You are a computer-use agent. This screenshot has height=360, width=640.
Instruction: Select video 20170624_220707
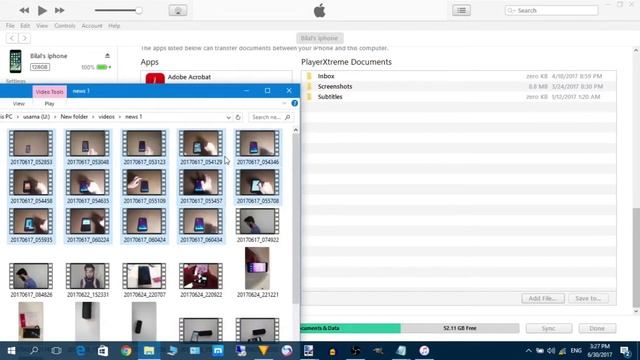pyautogui.click(x=144, y=280)
